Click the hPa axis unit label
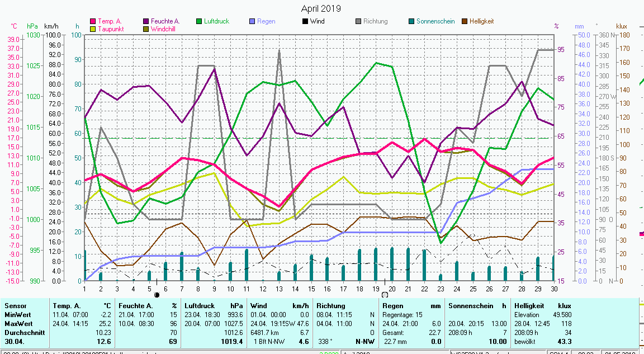This screenshot has height=354, width=644. click(x=32, y=26)
